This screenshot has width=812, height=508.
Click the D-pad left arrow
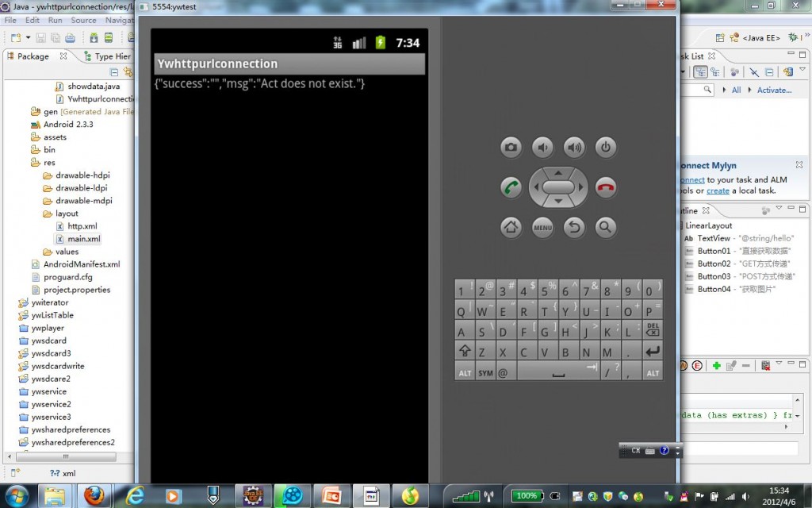(x=536, y=187)
